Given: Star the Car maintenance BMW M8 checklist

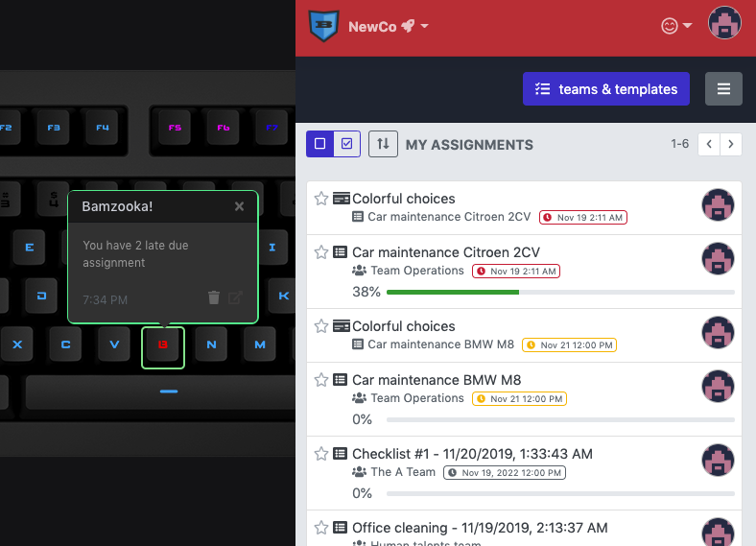Looking at the screenshot, I should click(321, 380).
